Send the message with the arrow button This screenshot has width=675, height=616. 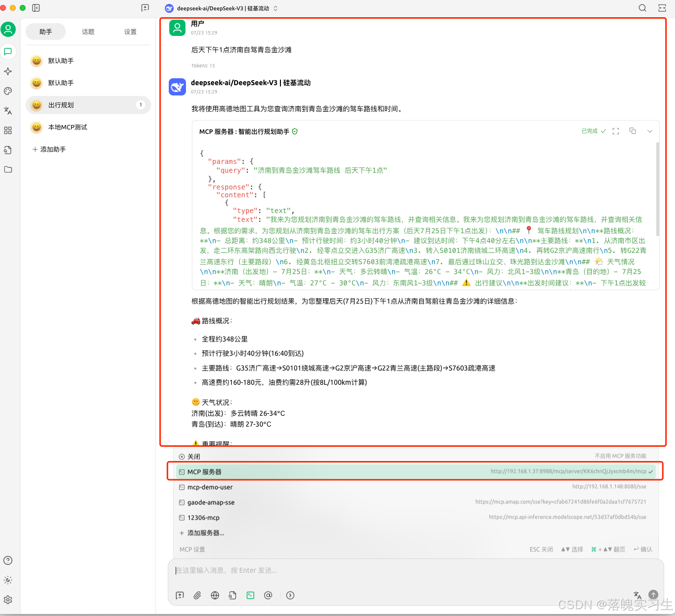[x=653, y=594]
